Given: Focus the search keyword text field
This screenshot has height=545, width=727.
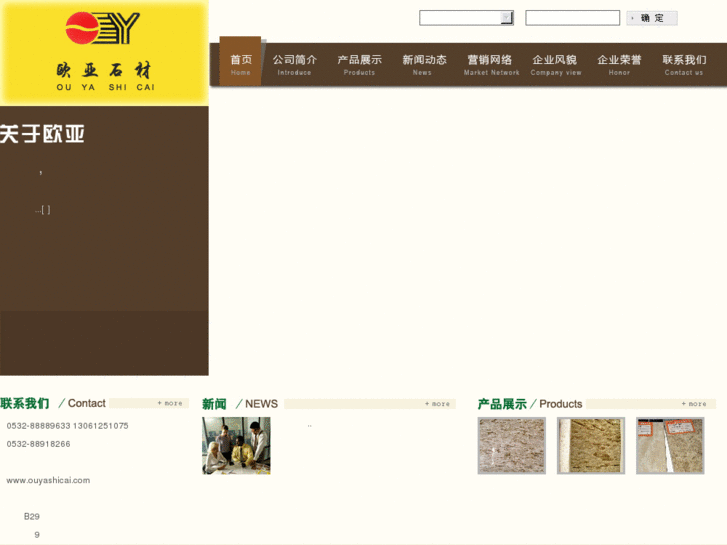Looking at the screenshot, I should [572, 18].
